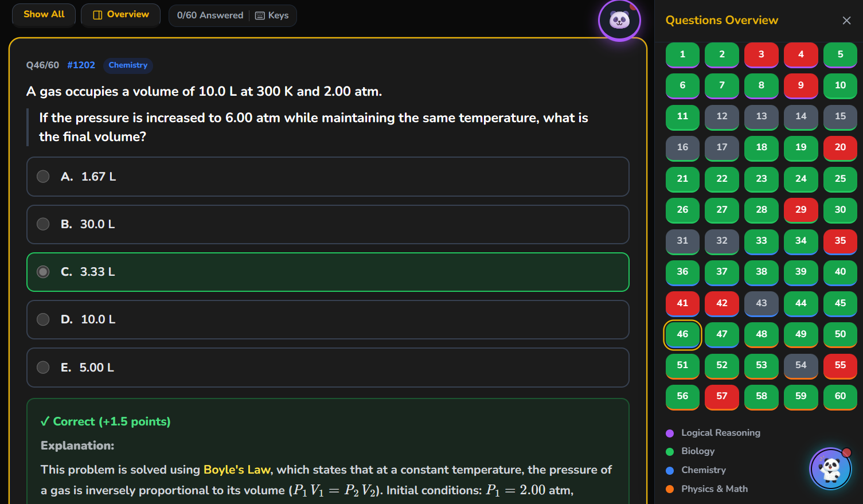Image resolution: width=863 pixels, height=504 pixels.
Task: Navigate to question 57
Action: point(722,396)
